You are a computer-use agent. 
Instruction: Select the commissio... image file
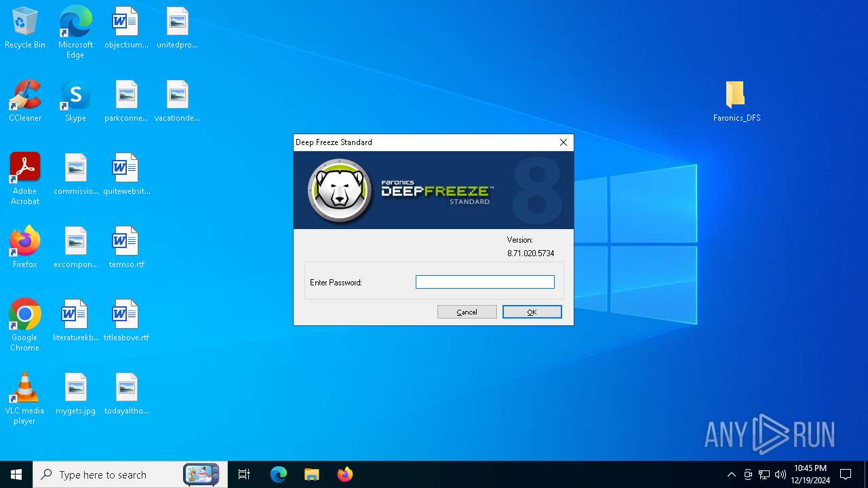[x=76, y=175]
